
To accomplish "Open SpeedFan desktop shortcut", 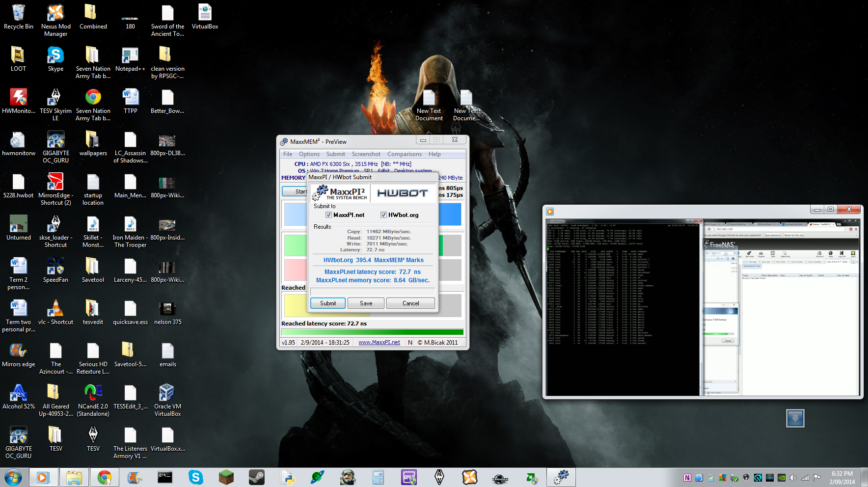I will (55, 270).
